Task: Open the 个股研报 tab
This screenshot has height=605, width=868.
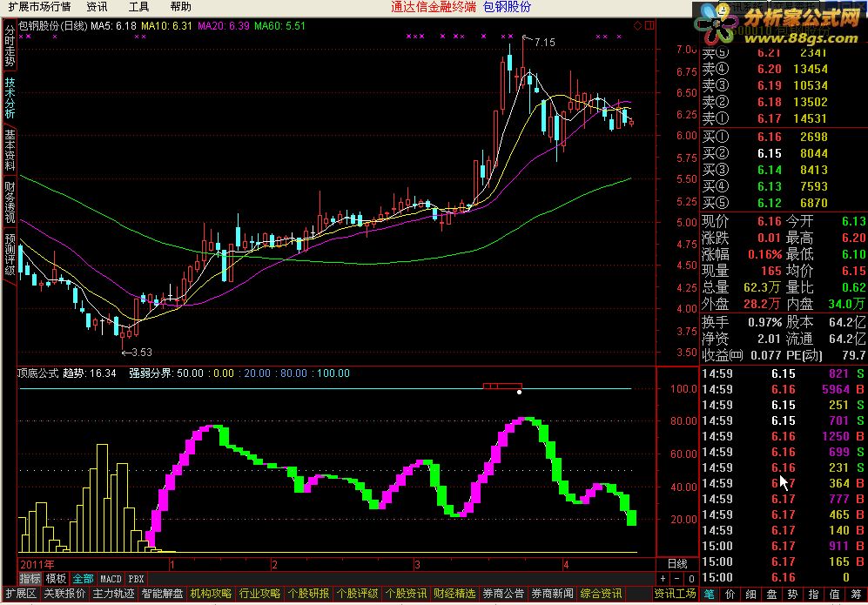Action: tap(308, 594)
